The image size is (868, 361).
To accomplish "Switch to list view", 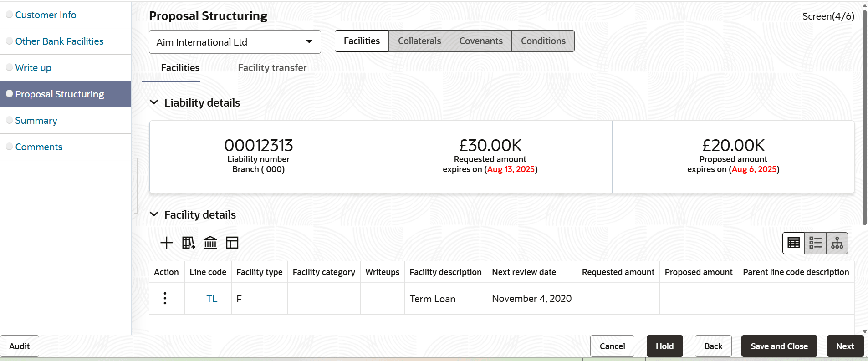I will [x=815, y=243].
